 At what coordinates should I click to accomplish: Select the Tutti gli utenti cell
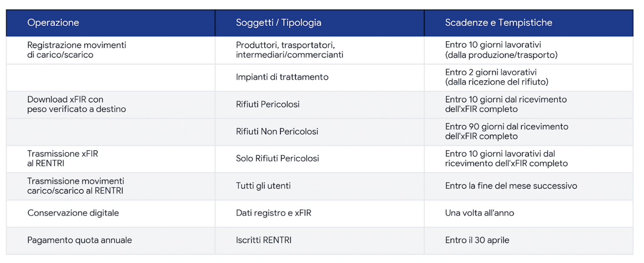click(x=320, y=186)
